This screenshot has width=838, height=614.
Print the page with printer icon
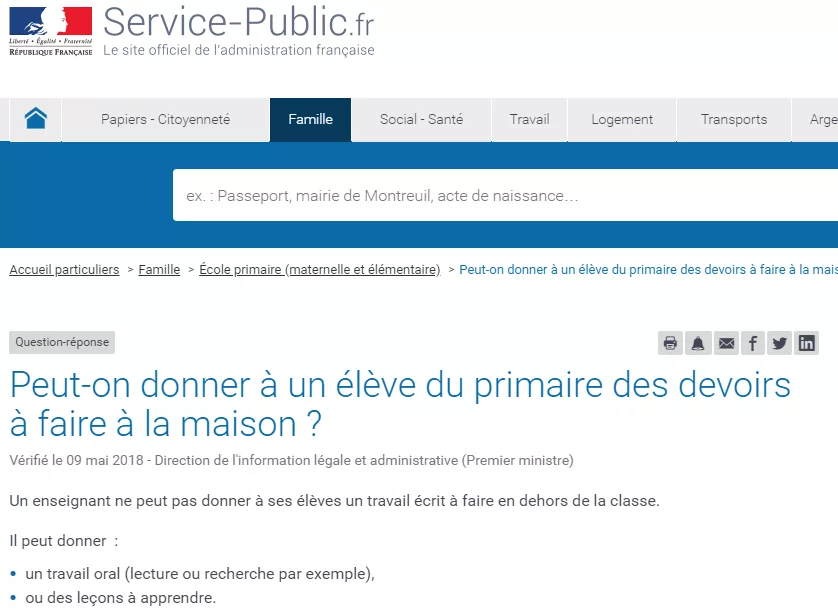pyautogui.click(x=670, y=343)
